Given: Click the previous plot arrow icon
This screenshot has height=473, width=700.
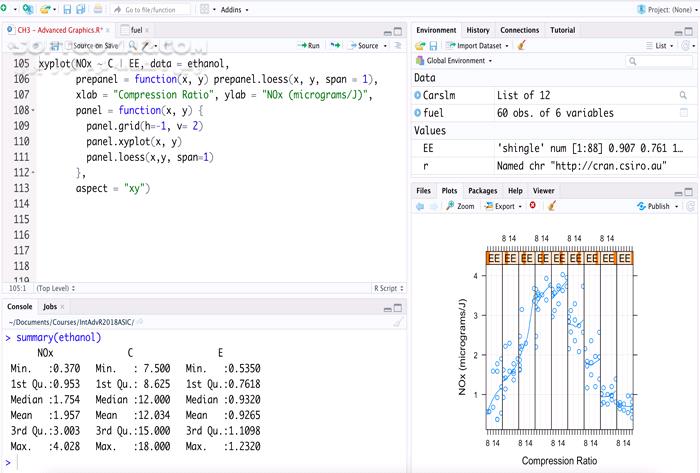Looking at the screenshot, I should click(x=420, y=206).
